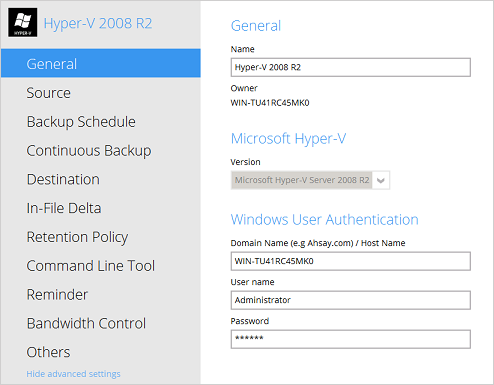
Task: Open Backup Schedule settings
Action: pyautogui.click(x=81, y=122)
